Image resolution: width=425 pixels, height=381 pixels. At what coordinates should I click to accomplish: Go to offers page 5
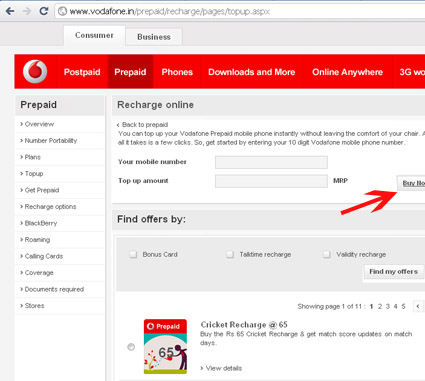pyautogui.click(x=403, y=306)
